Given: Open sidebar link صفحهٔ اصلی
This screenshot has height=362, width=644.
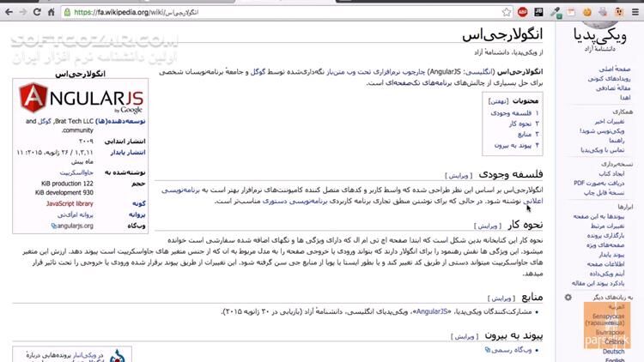Looking at the screenshot, I should [614, 69].
